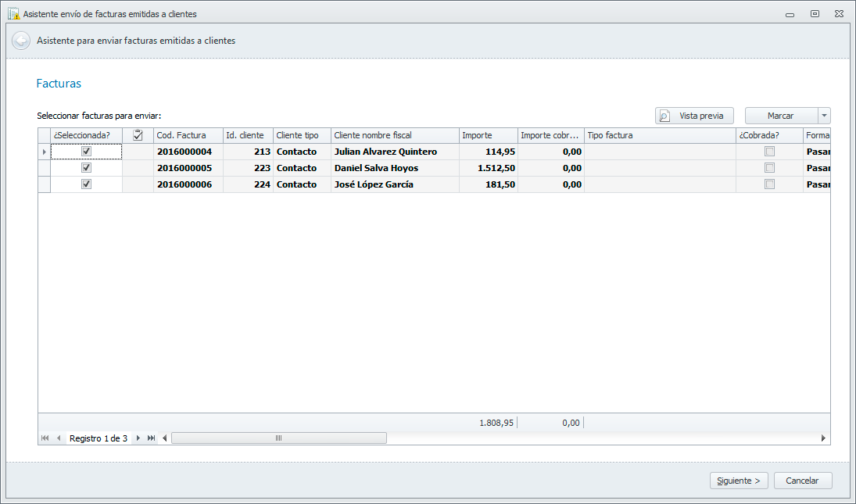Click client id 223 cell
Viewport: 856px width, 504px height.
pyautogui.click(x=249, y=168)
